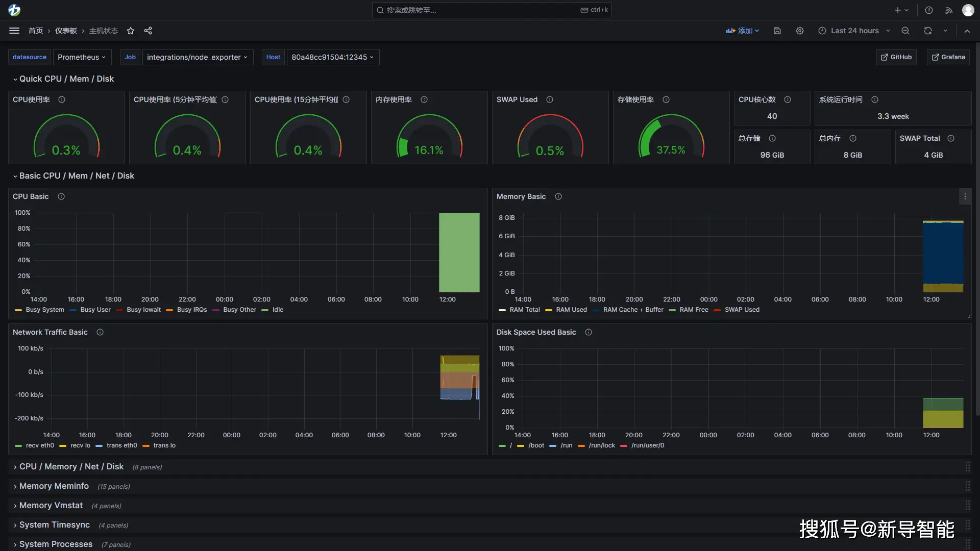Click the Memory Basic panel menu icon
980x551 pixels.
click(965, 196)
